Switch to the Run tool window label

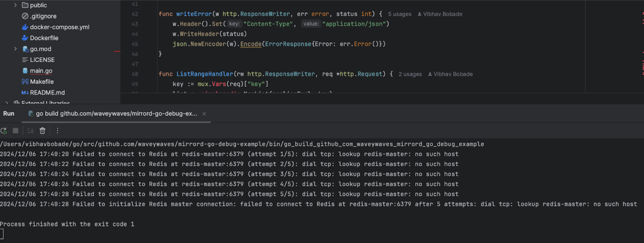tap(9, 114)
